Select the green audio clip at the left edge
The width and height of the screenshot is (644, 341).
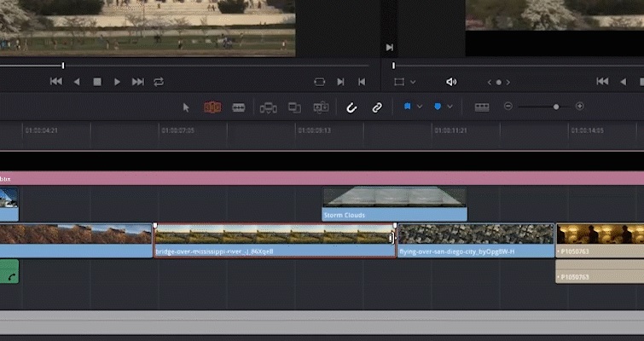9,271
